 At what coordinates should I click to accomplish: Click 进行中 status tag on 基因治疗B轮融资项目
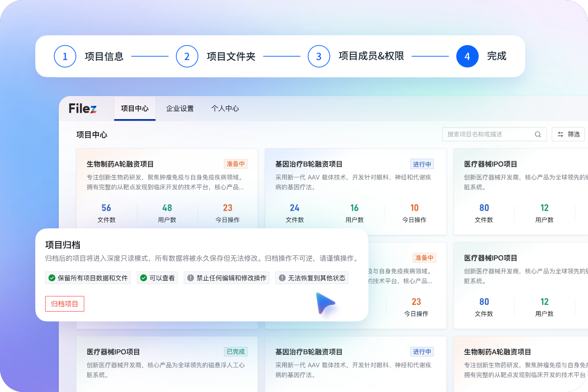coord(421,164)
